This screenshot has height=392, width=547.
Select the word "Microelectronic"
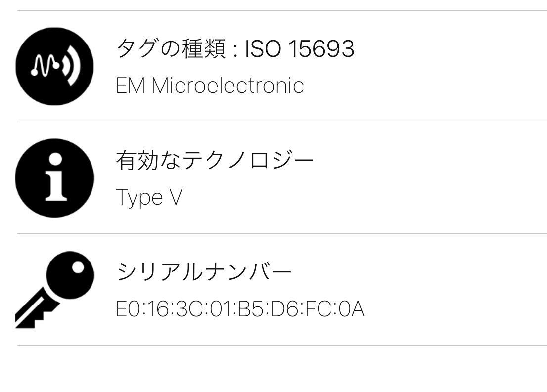tap(228, 86)
